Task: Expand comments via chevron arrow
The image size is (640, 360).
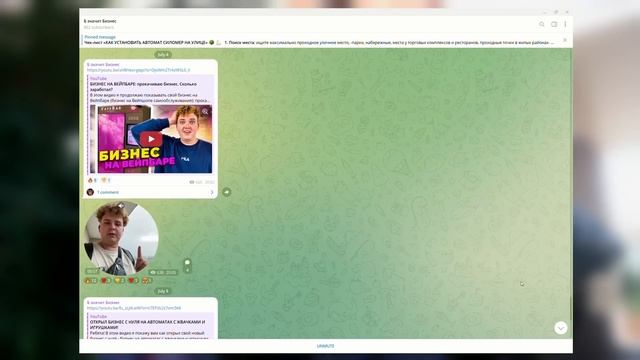Action: tap(212, 192)
